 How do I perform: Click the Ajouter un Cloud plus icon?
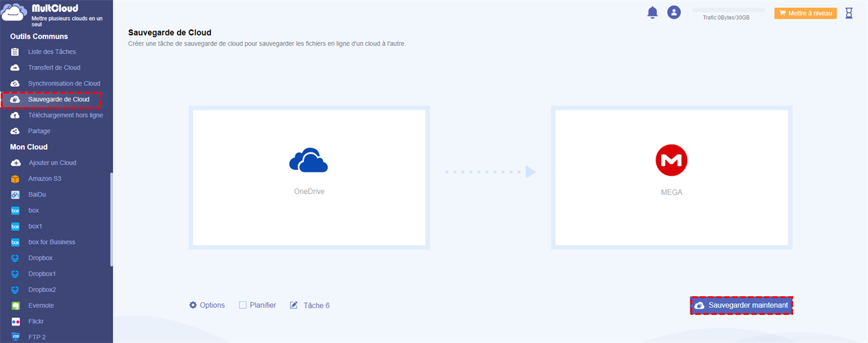(x=15, y=162)
